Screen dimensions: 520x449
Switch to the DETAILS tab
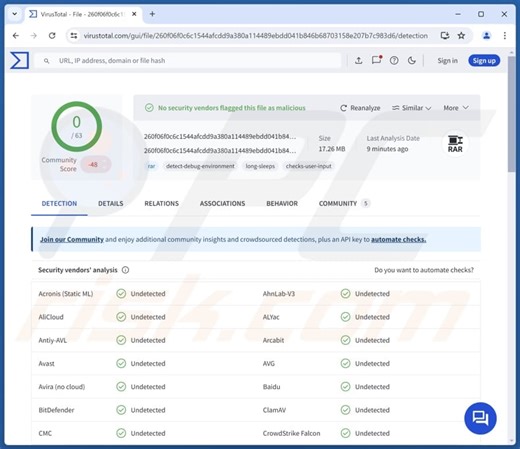111,203
